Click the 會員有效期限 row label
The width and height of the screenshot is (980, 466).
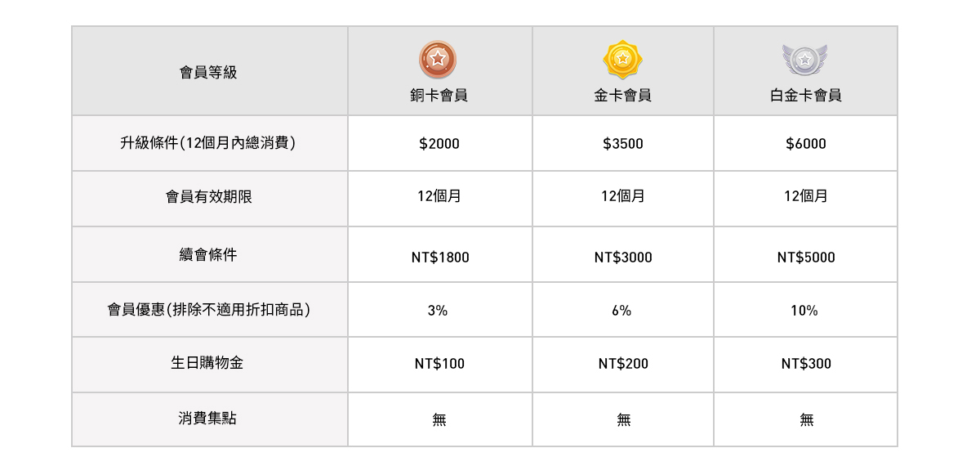[208, 197]
